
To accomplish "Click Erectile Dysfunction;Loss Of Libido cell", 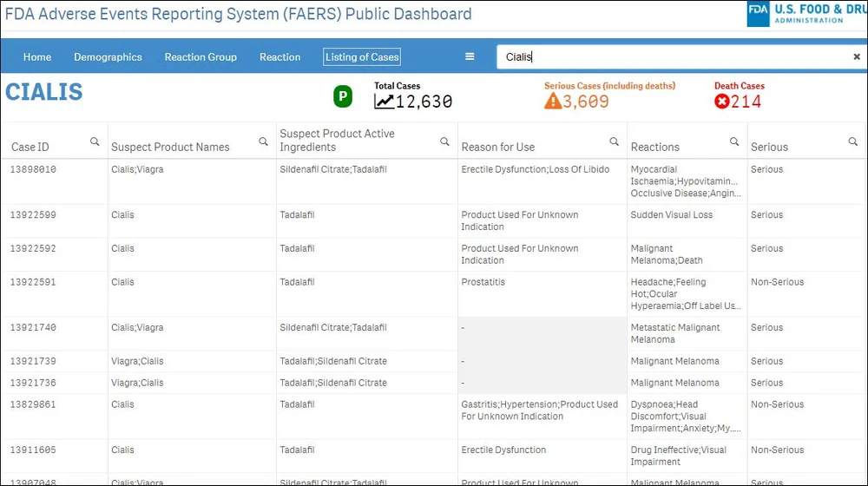I will click(536, 169).
